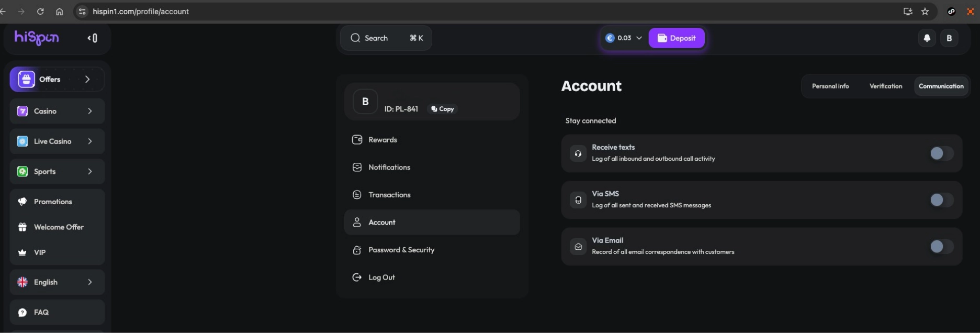Click the browser address bar URL
Image resolution: width=980 pixels, height=333 pixels.
point(141,12)
